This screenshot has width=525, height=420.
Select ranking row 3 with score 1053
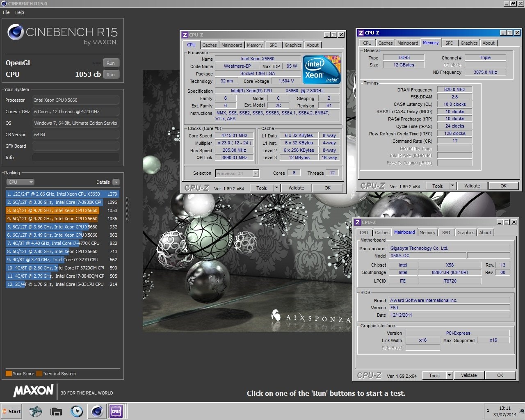pyautogui.click(x=62, y=210)
